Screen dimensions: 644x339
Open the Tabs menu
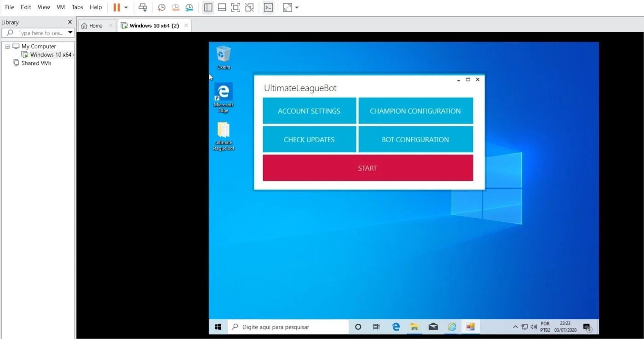click(77, 7)
